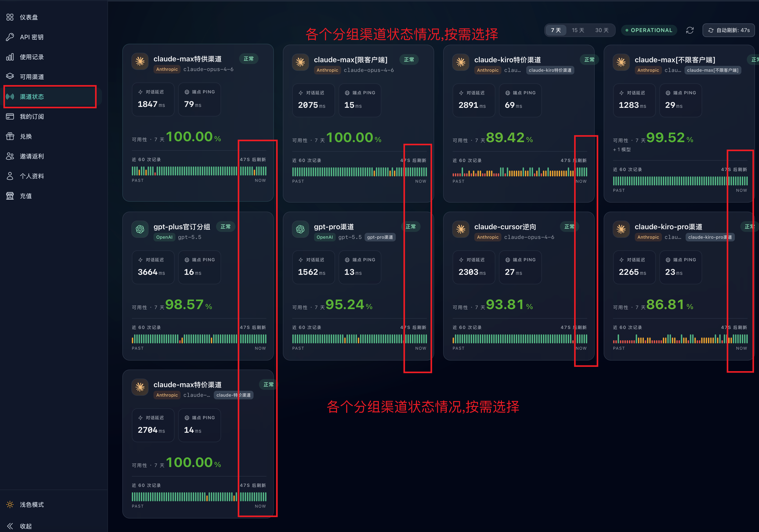Toggle 自动刷新 auto-refresh button
This screenshot has width=759, height=532.
point(728,30)
